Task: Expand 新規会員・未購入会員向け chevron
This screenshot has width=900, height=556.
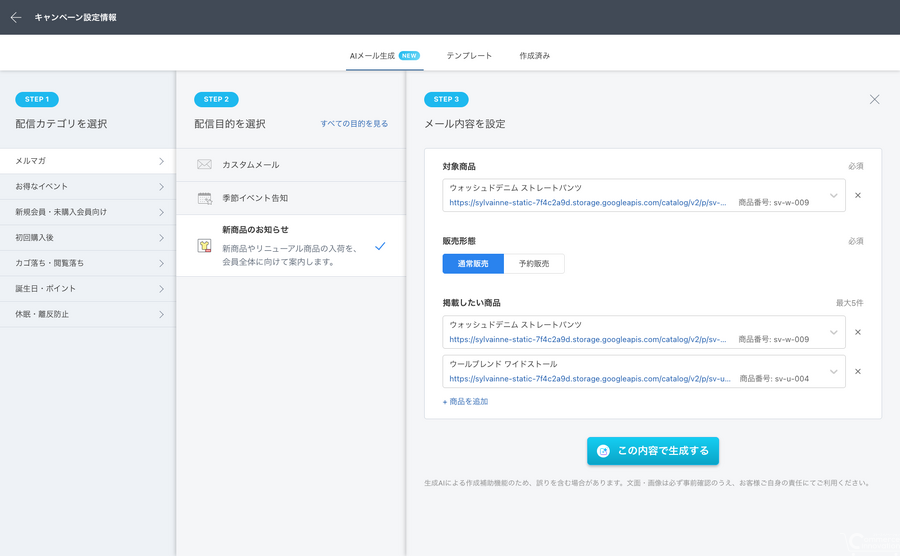Action: click(x=161, y=212)
